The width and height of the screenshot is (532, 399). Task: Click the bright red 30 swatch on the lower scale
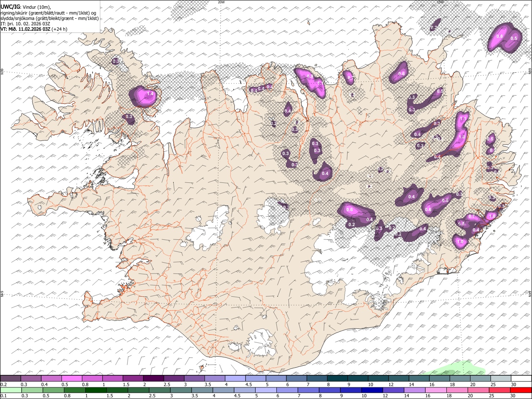pyautogui.click(x=521, y=390)
